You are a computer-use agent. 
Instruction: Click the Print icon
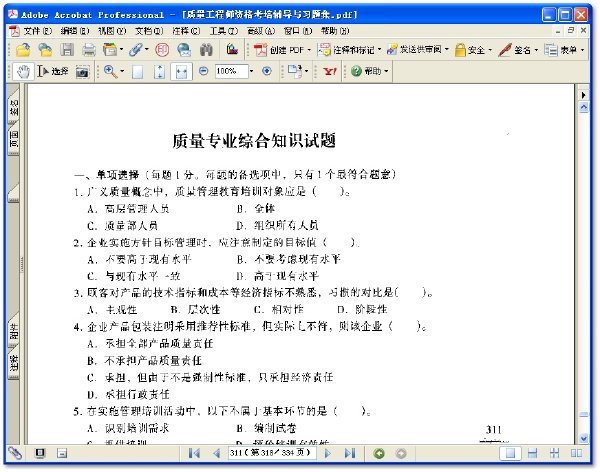89,50
